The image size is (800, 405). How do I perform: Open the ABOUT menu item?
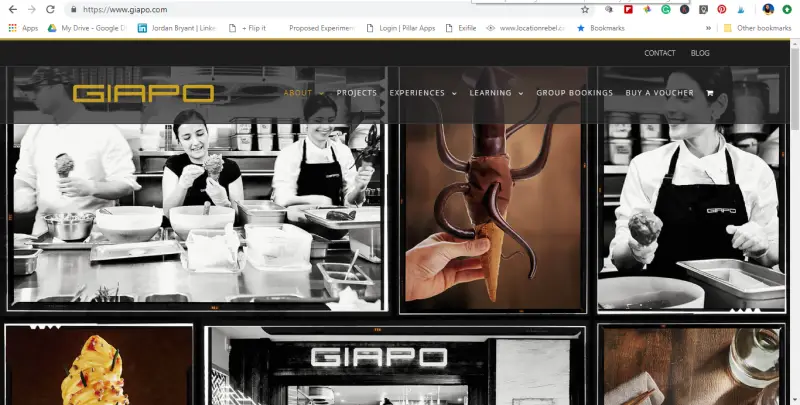[297, 93]
